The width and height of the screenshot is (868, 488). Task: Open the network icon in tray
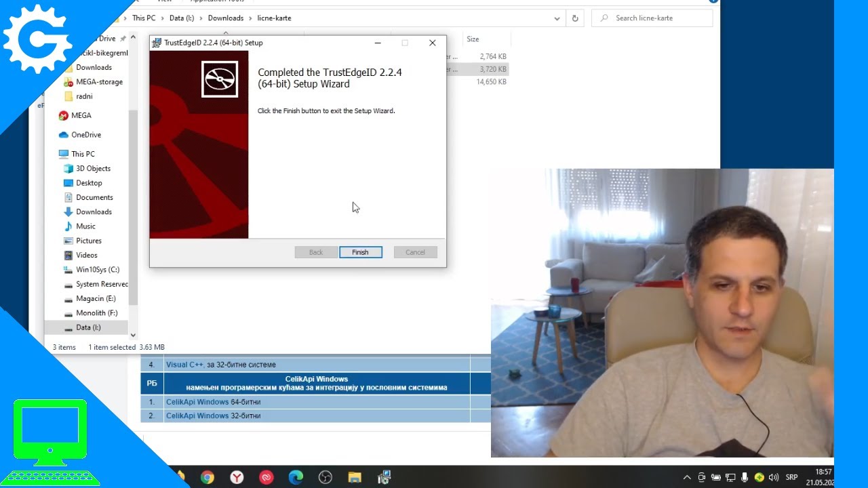click(x=730, y=477)
